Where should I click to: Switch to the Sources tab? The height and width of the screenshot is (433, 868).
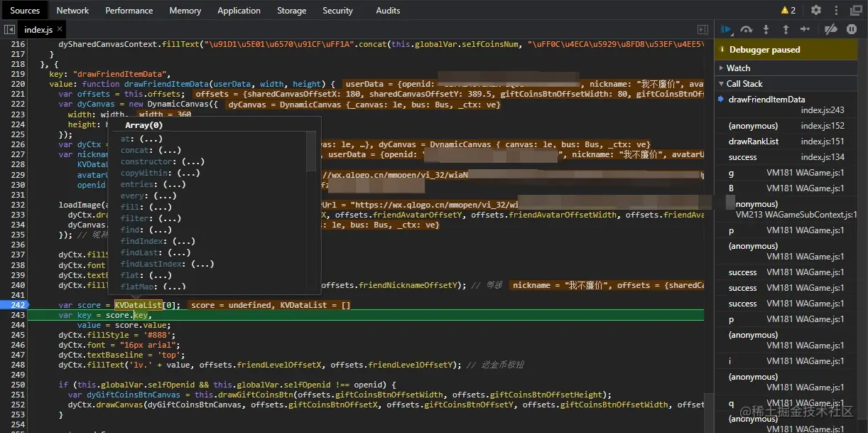pyautogui.click(x=25, y=10)
